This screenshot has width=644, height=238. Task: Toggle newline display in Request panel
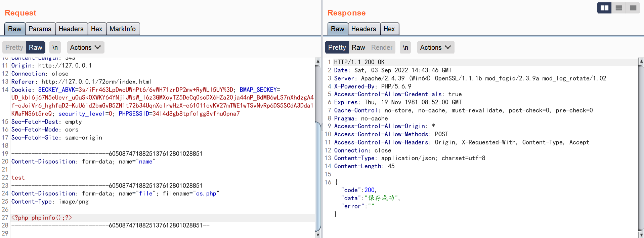pos(55,47)
